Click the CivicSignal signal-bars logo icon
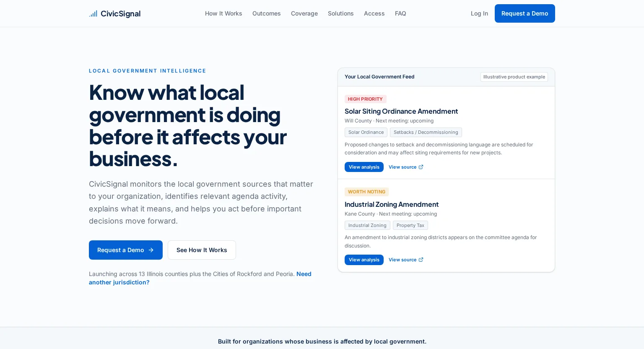The image size is (644, 349). [x=93, y=14]
